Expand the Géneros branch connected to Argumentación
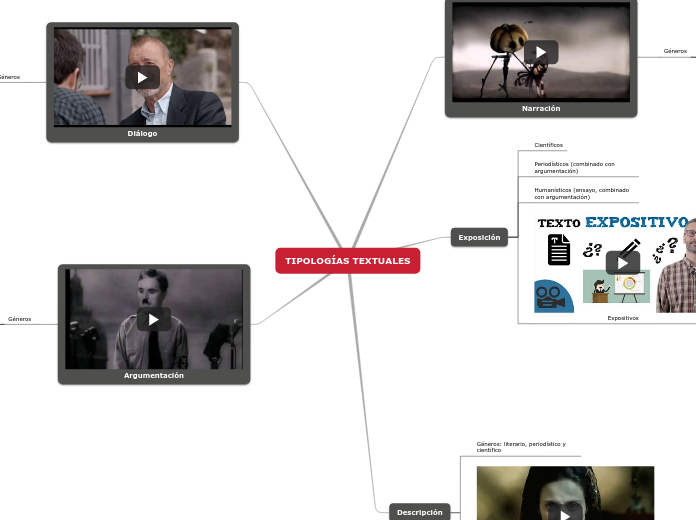 tap(19, 319)
